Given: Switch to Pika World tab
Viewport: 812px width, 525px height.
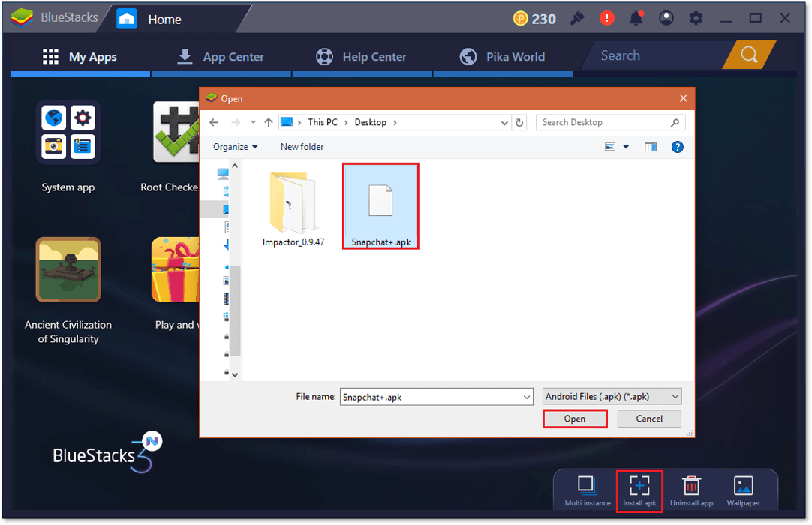Looking at the screenshot, I should (x=503, y=56).
